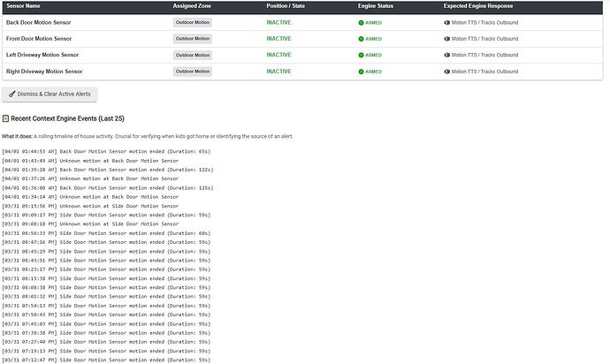Click INACTIVE state of Right Driveway sensor
The width and height of the screenshot is (610, 364).
[278, 72]
